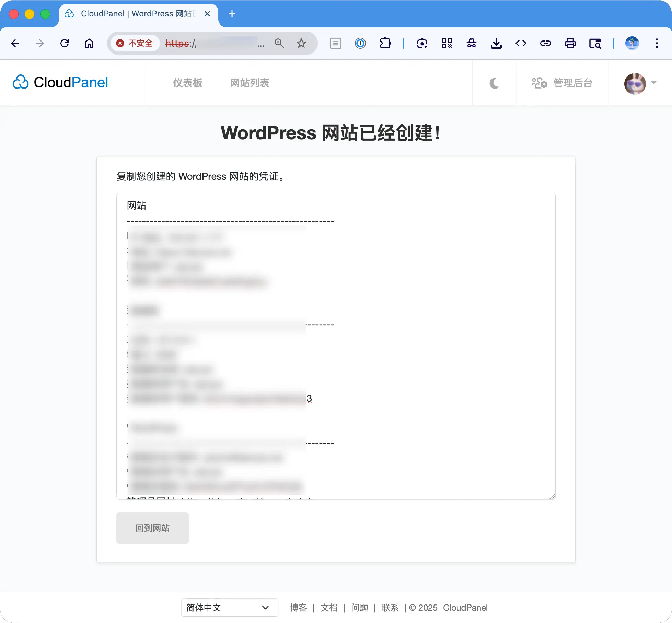Open the 网站列表 navigation item
The width and height of the screenshot is (672, 623).
[x=250, y=83]
